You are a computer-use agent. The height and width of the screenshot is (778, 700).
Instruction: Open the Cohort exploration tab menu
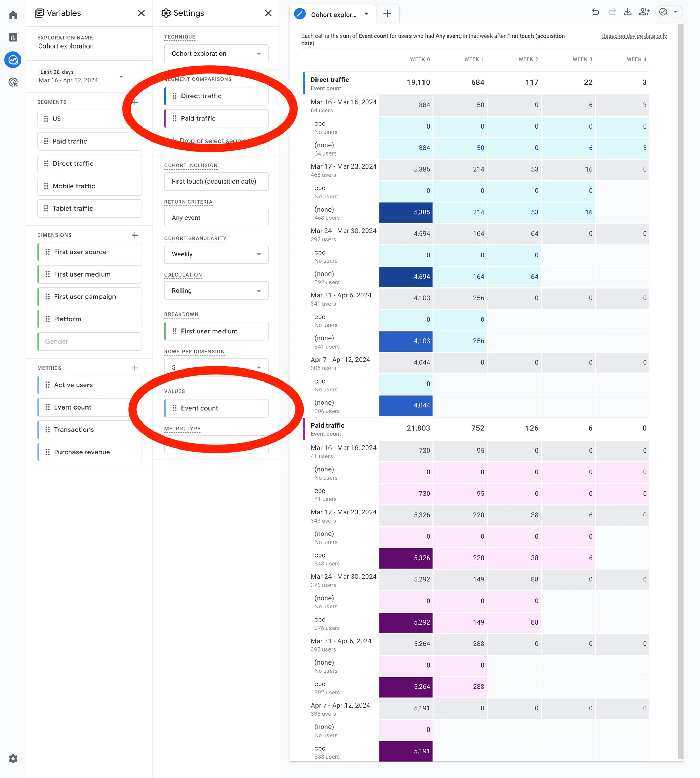point(366,14)
